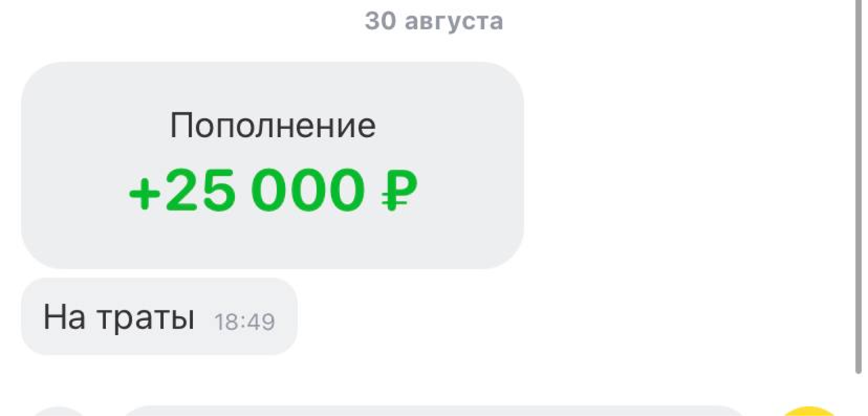Click the 18:49 message timestamp

pos(245,322)
